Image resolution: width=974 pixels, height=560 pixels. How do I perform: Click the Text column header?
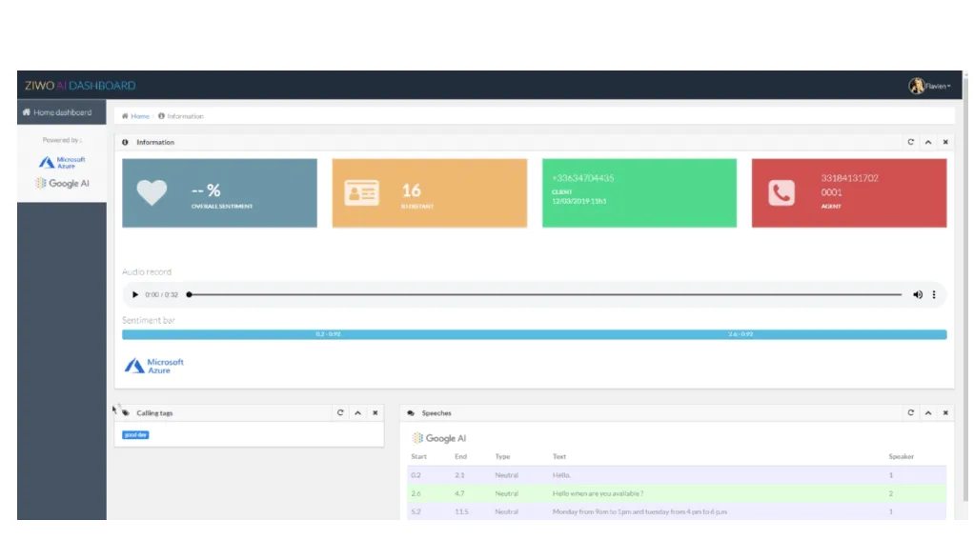pos(559,456)
